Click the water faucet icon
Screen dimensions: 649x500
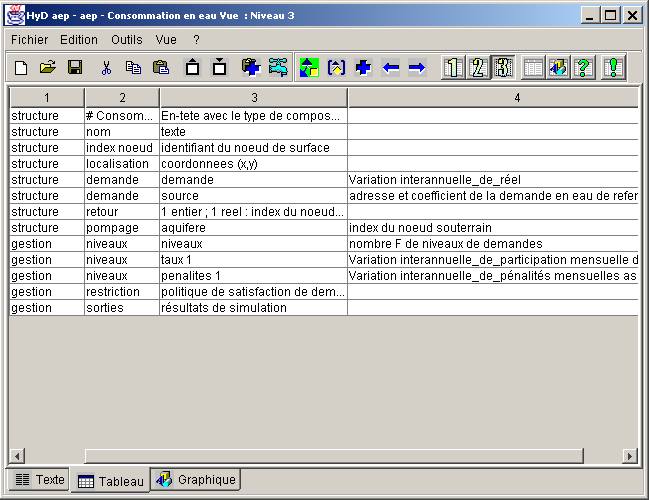(278, 67)
